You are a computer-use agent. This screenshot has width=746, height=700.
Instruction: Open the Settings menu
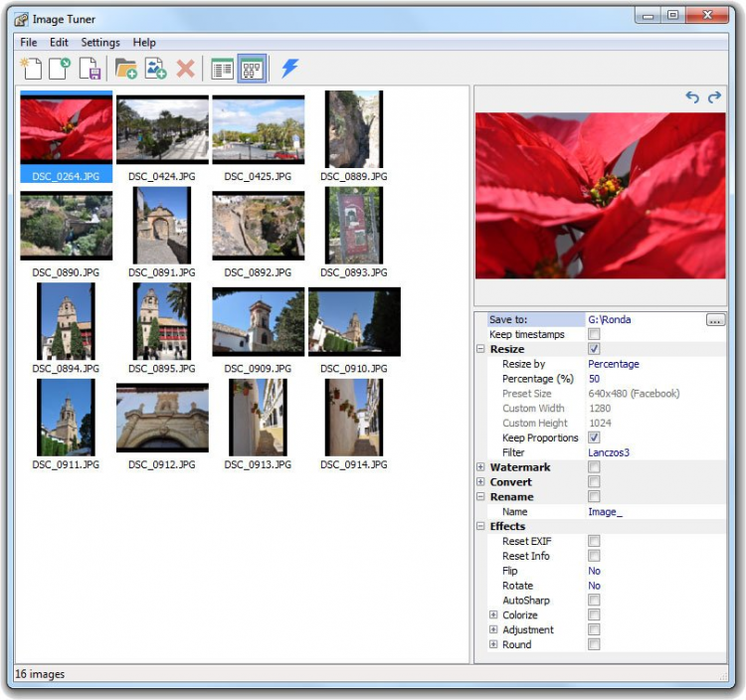(x=100, y=43)
